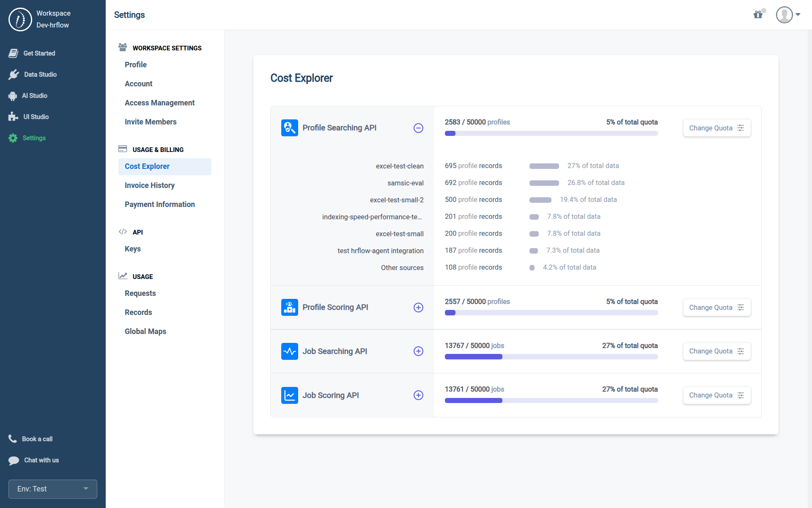Click Book a call in sidebar
The image size is (812, 508).
coord(37,439)
